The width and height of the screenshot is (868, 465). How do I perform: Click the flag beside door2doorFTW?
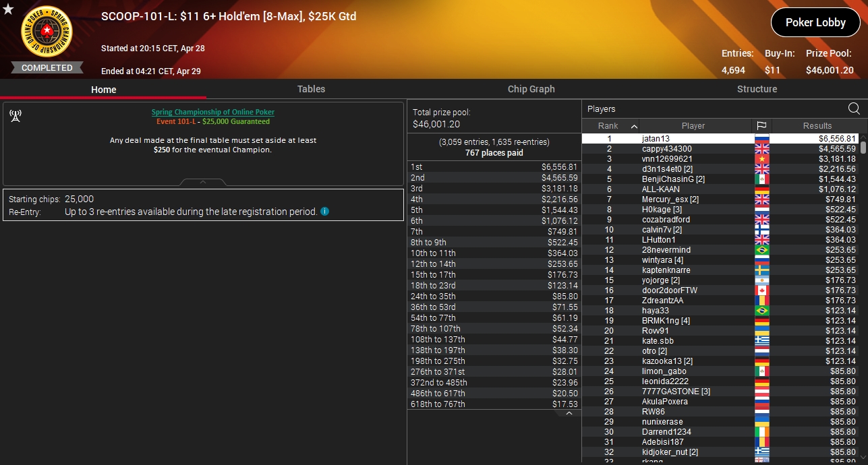761,290
